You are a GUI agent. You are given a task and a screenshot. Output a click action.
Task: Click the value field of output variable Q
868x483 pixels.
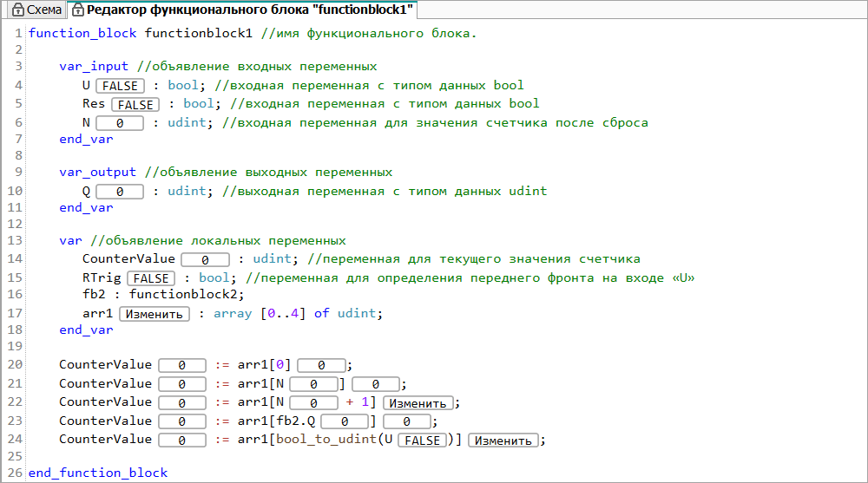point(119,192)
